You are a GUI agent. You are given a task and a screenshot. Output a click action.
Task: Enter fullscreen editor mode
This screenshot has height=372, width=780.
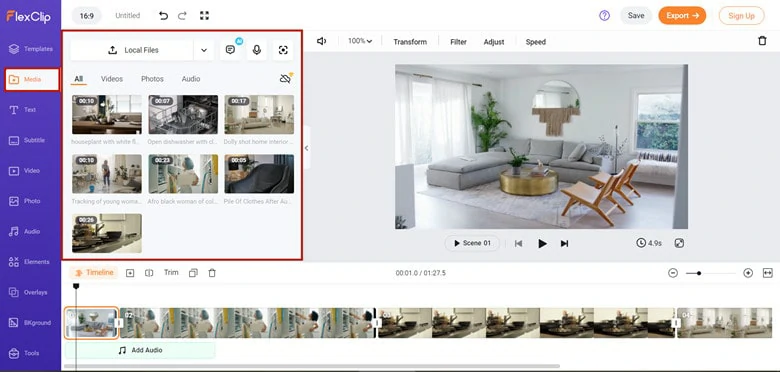pos(204,16)
